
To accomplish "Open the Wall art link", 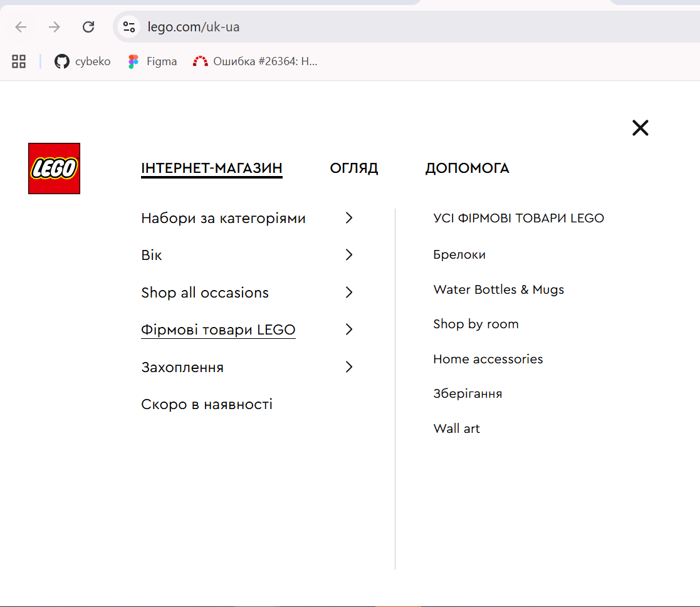I will [456, 428].
